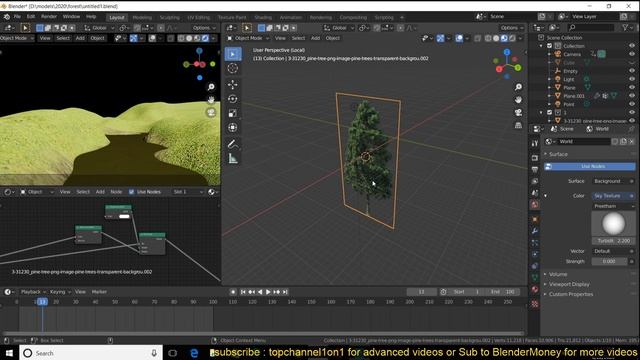Open the Scene properties tab
The width and height of the screenshot is (640, 360).
(x=535, y=193)
